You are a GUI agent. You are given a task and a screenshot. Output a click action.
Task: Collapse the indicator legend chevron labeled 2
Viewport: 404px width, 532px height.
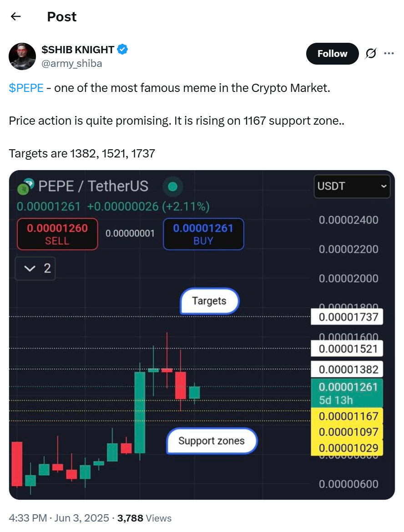point(35,269)
